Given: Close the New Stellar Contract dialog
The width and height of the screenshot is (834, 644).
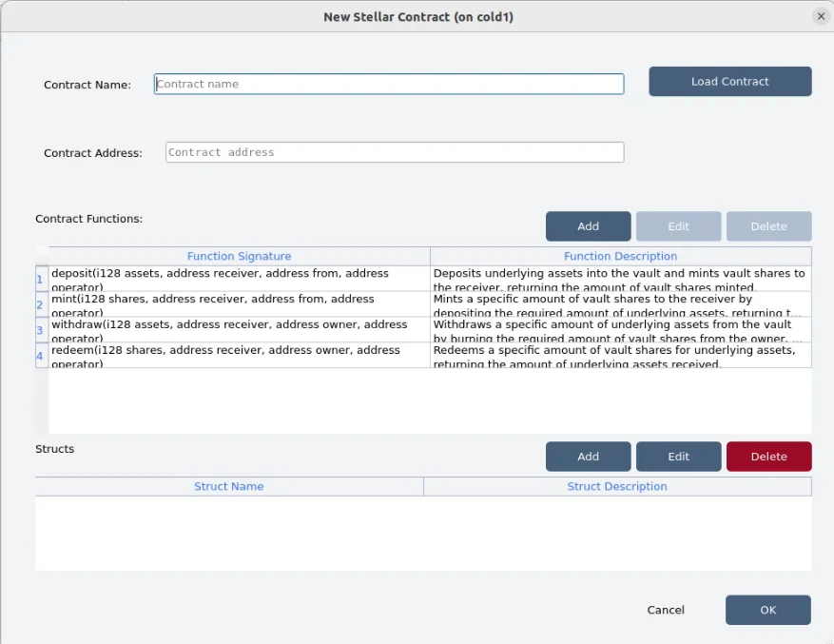Looking at the screenshot, I should [821, 16].
